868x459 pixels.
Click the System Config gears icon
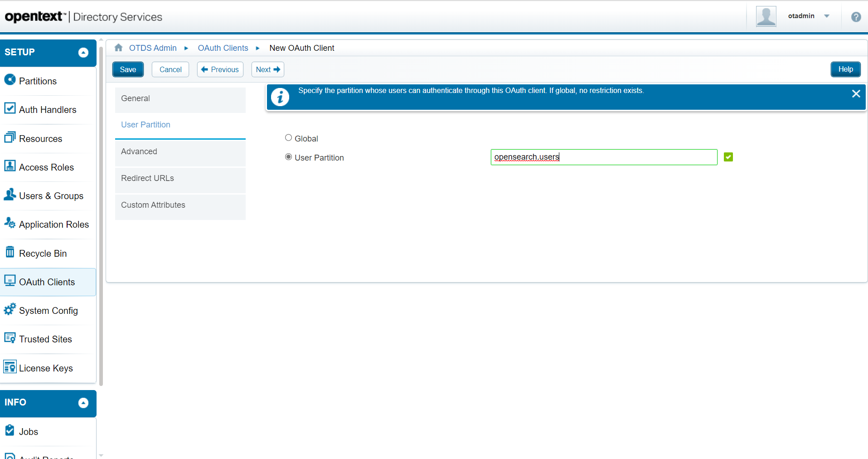point(10,309)
